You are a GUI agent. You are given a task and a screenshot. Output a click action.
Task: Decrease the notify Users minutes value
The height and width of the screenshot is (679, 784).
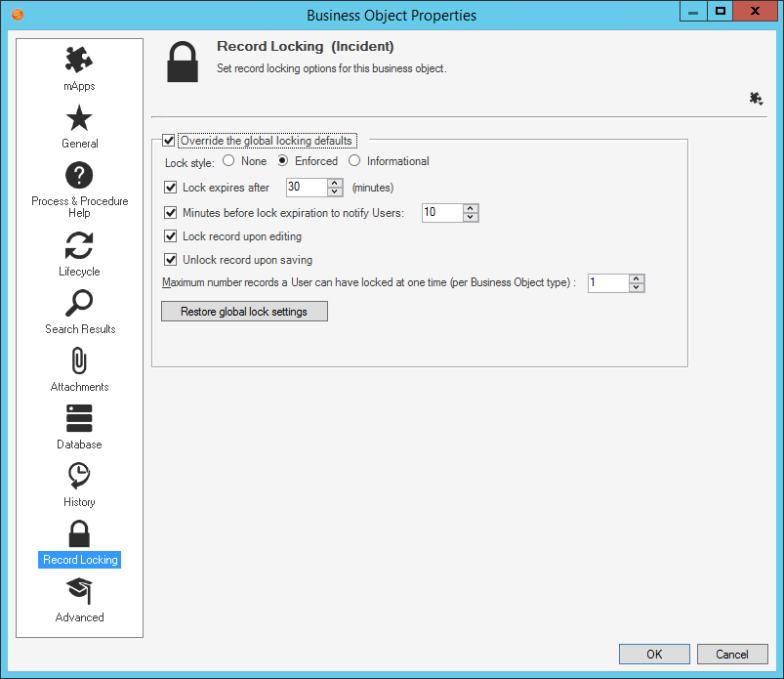(x=470, y=217)
